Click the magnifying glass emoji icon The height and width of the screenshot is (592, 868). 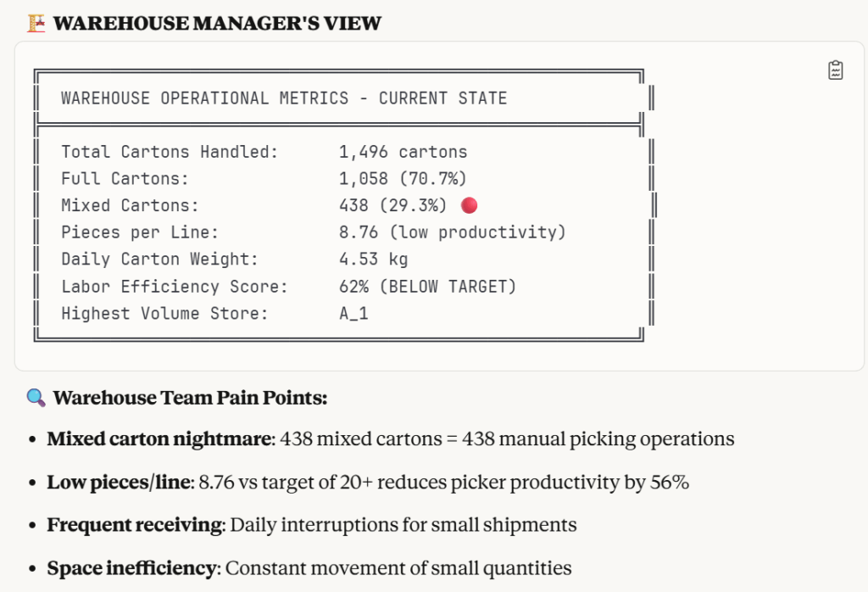[x=36, y=397]
